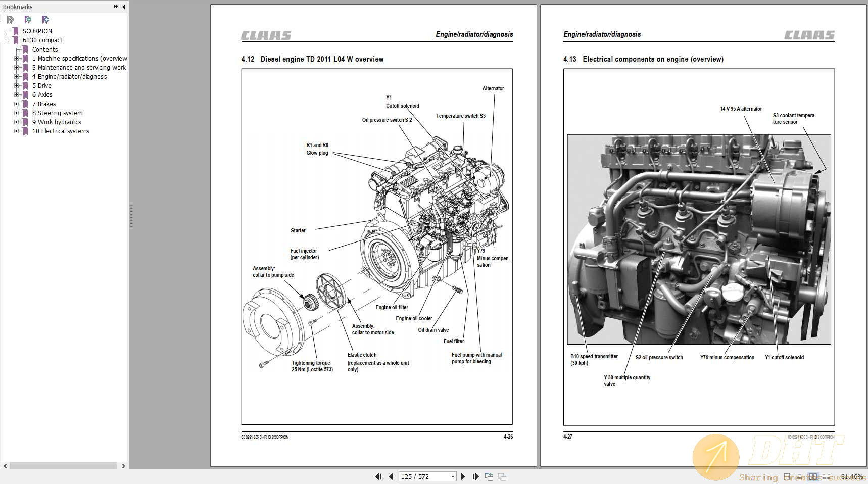868x484 pixels.
Task: Click the bookmark icon beside 6030 compact
Action: 16,40
